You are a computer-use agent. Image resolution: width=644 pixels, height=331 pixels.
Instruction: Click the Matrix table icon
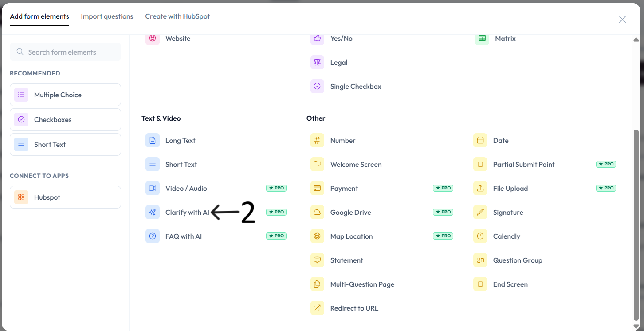coord(482,39)
